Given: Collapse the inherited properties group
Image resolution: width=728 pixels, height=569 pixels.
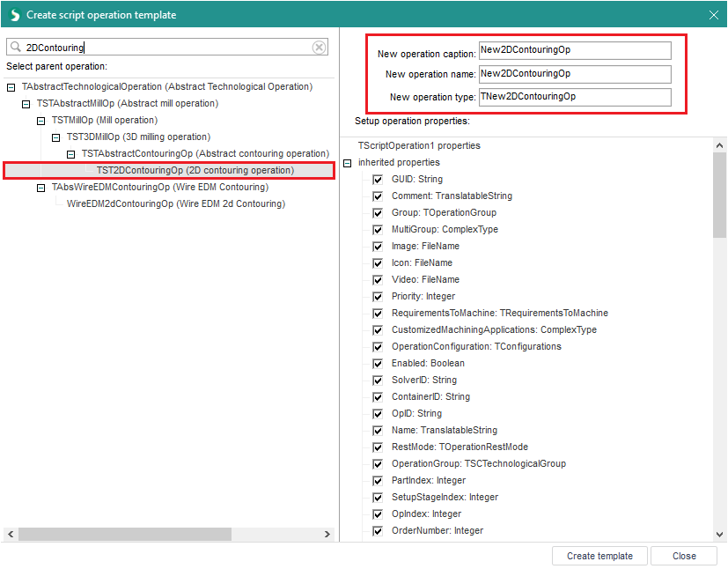Looking at the screenshot, I should (x=348, y=163).
